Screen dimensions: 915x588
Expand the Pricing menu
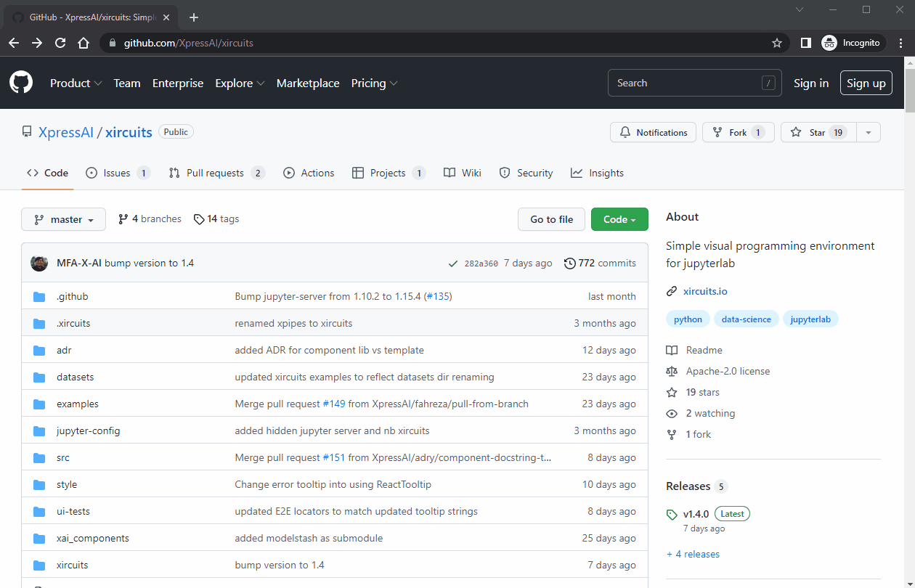(x=374, y=83)
